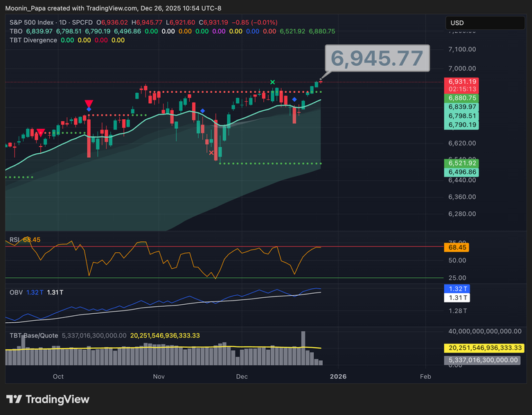Click the red triangle marker above the October blue diamond
This screenshot has width=532, height=415.
click(89, 103)
